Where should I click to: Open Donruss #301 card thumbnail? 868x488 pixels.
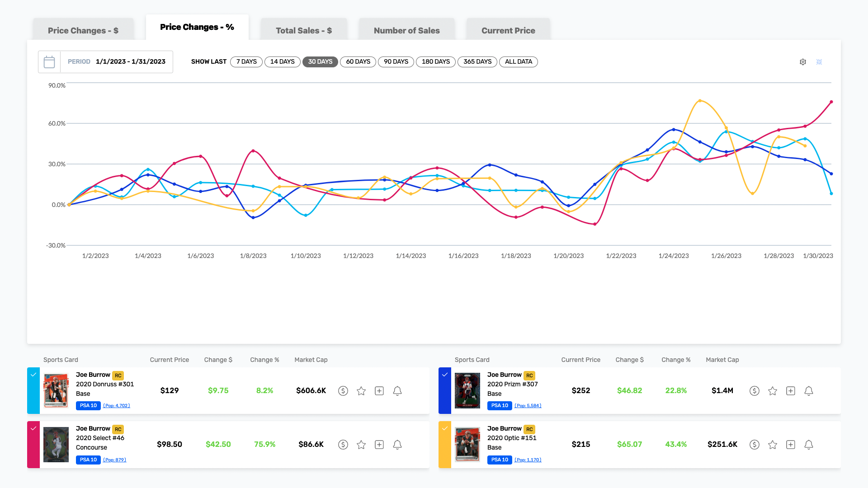click(x=56, y=391)
